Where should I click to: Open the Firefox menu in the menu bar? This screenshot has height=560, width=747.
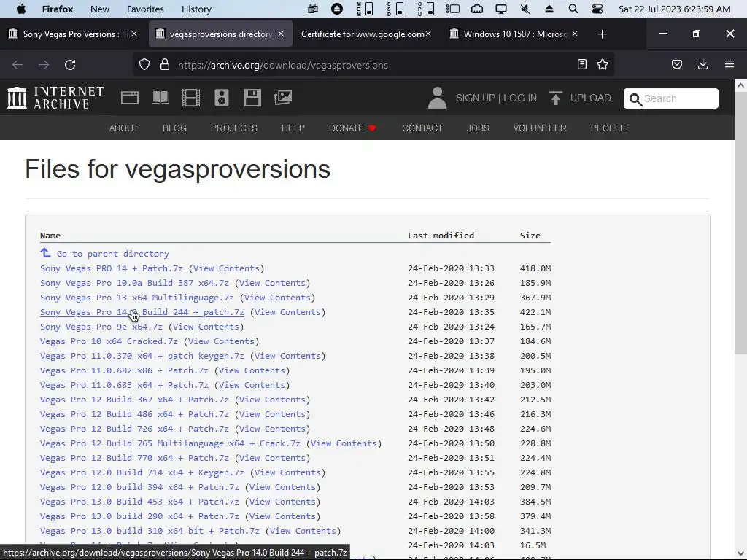pyautogui.click(x=57, y=9)
